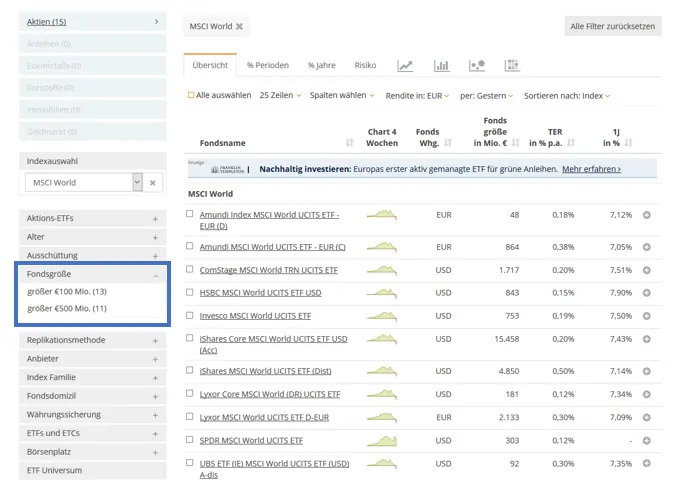
Task: Add HSBC MSCI World ETF via plus icon
Action: [647, 293]
